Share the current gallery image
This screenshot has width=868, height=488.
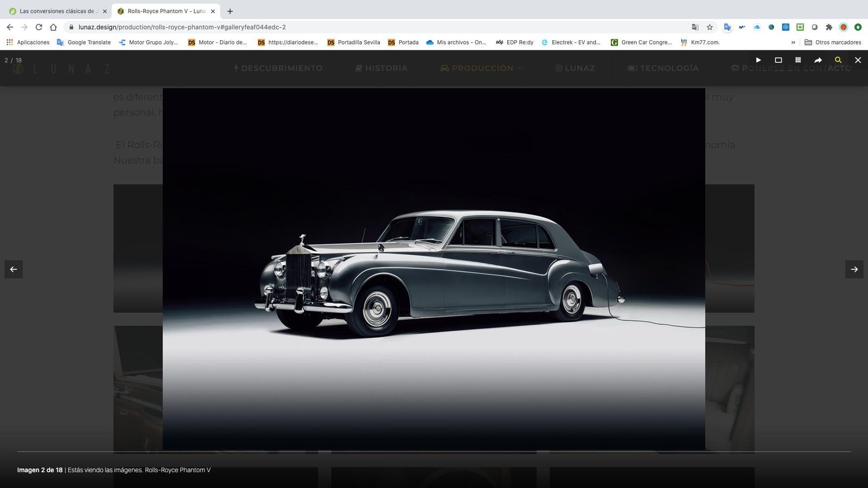pos(818,60)
